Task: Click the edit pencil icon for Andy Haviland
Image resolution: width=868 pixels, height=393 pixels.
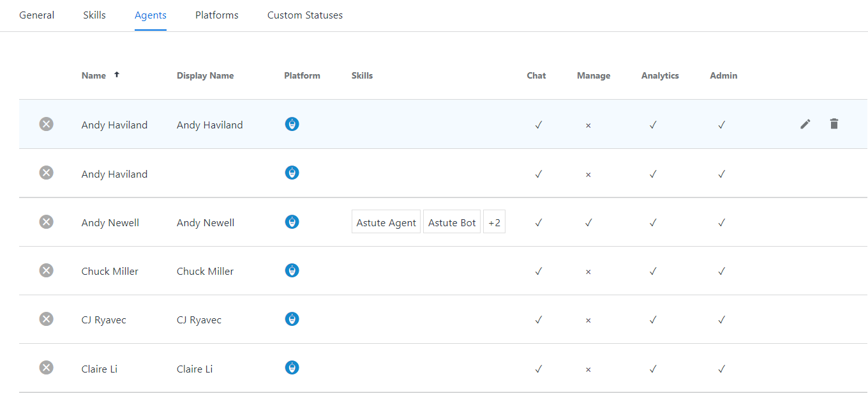Action: (x=805, y=124)
